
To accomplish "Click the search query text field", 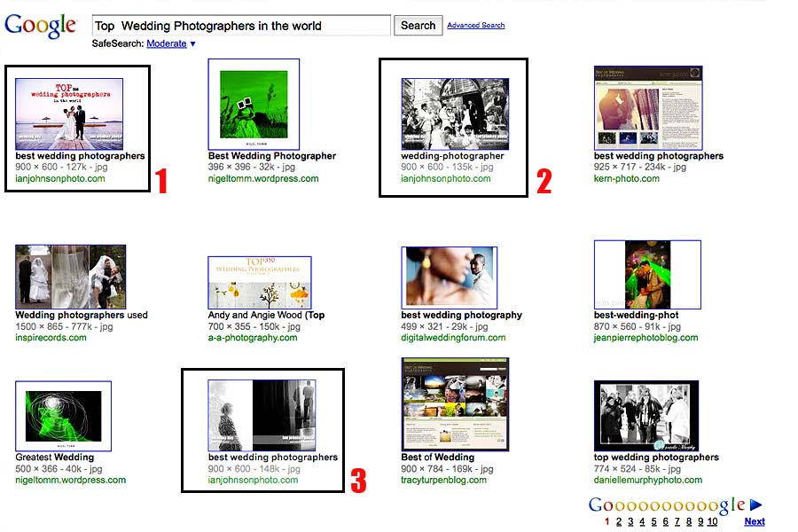I will click(x=241, y=26).
